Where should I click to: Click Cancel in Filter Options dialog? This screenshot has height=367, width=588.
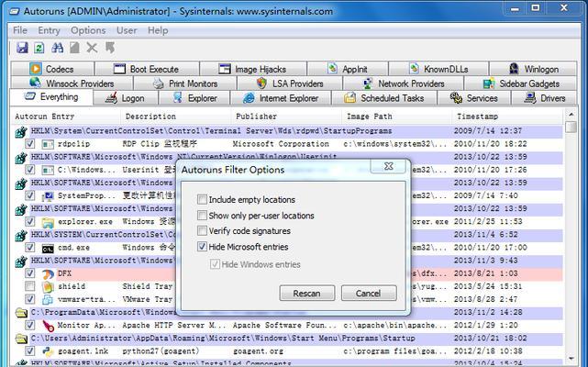(x=368, y=293)
